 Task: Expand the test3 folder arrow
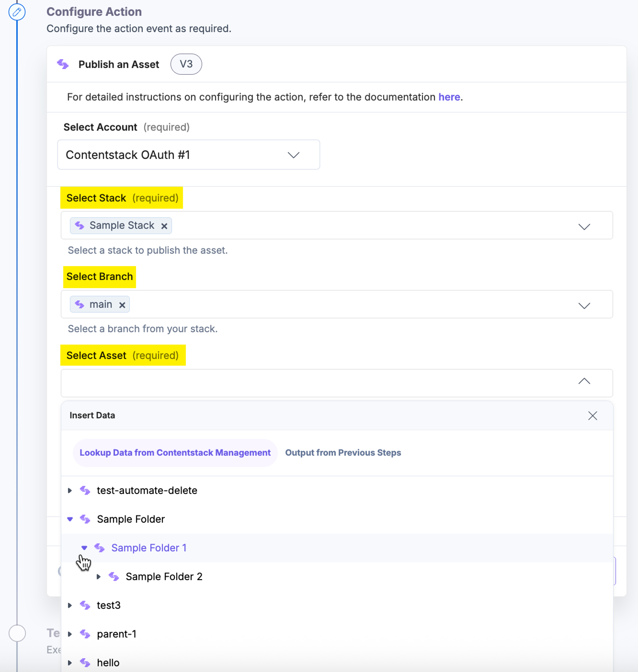pyautogui.click(x=70, y=605)
